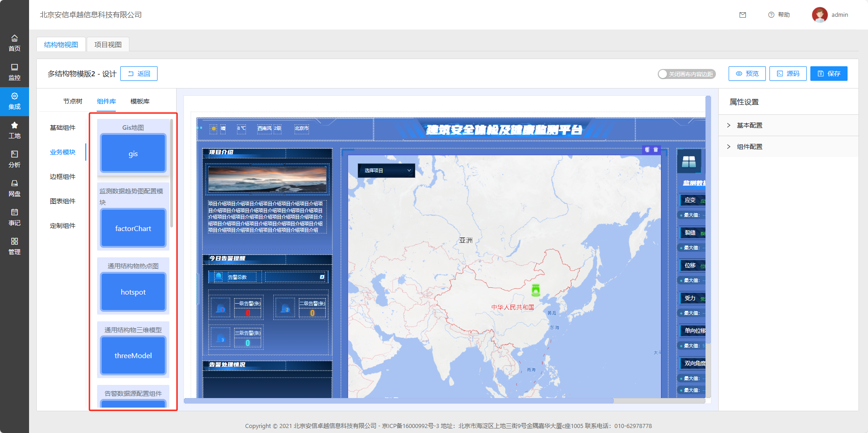Delete the selected map component via trash icon

[656, 150]
